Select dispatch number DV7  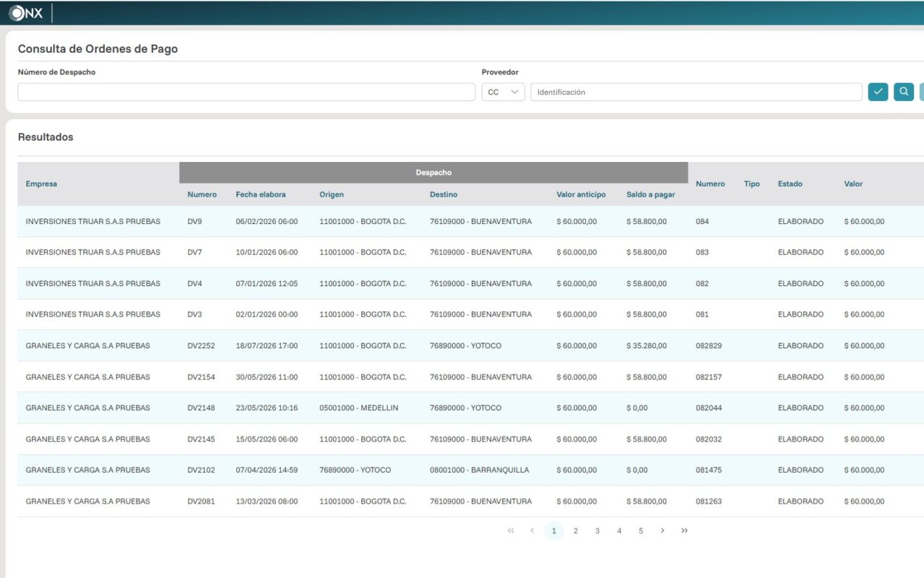(x=194, y=252)
